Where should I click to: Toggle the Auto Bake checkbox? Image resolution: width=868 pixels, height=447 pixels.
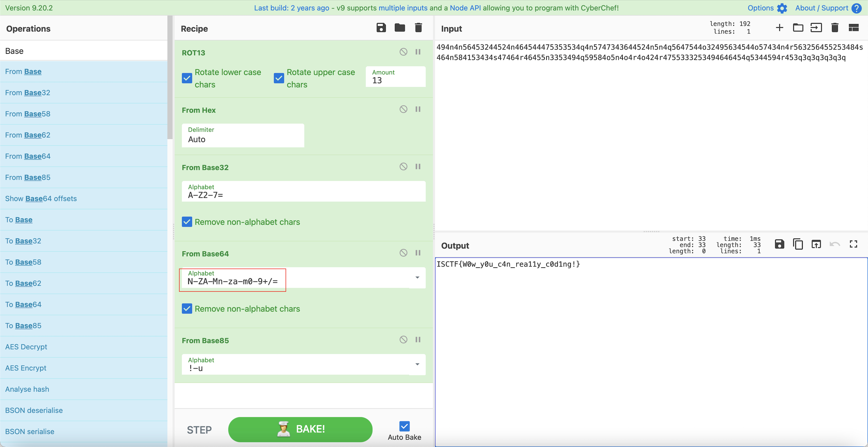404,426
